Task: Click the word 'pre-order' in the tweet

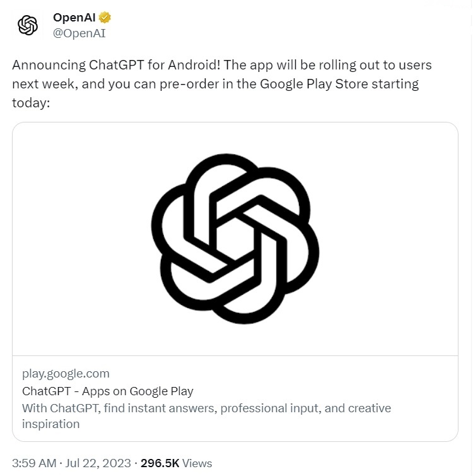Action: pyautogui.click(x=189, y=85)
